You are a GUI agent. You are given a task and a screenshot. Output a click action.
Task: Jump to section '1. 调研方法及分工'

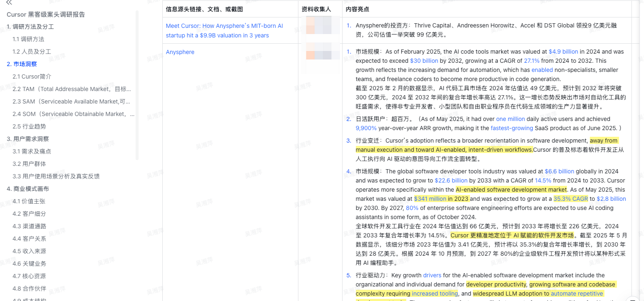pos(30,27)
